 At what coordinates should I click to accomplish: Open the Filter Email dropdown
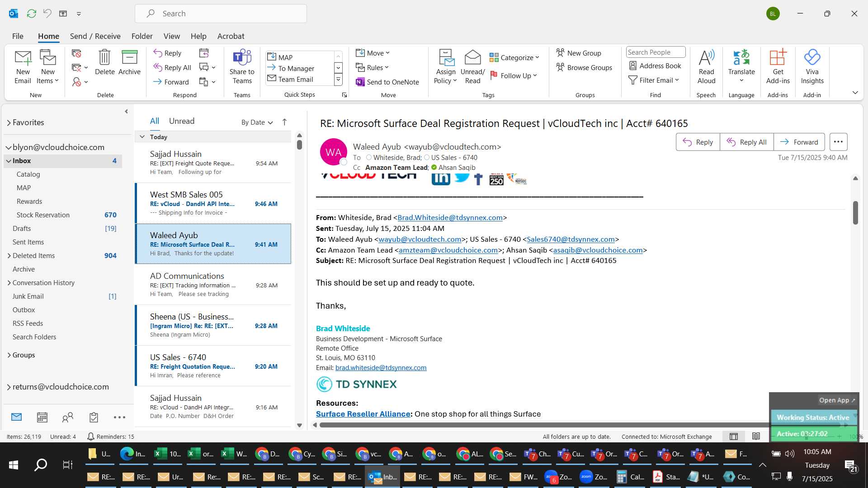654,80
